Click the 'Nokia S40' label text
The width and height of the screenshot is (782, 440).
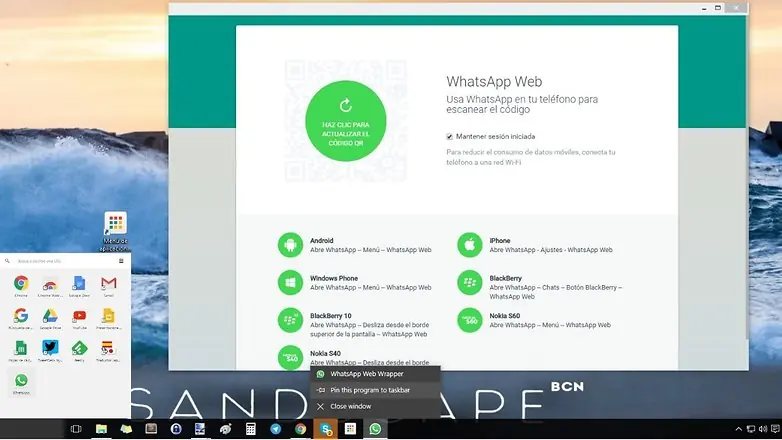[x=325, y=354]
